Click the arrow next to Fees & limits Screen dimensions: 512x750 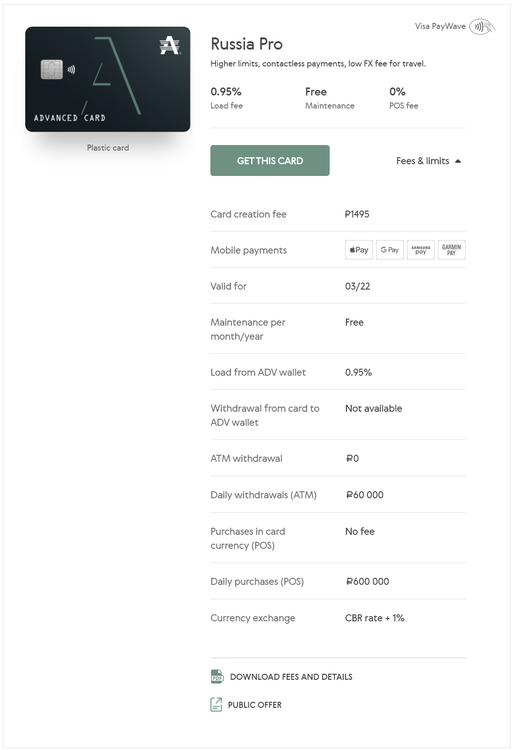click(x=458, y=161)
